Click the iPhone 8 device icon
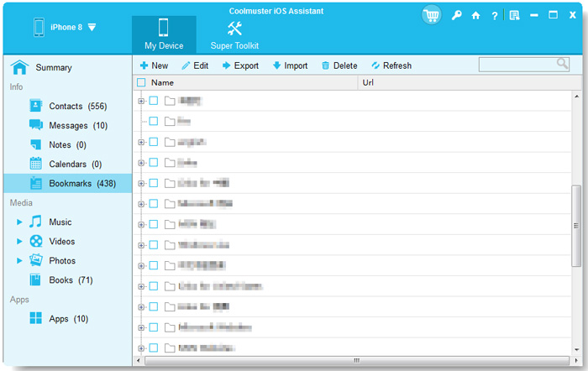588x371 pixels. pos(39,28)
